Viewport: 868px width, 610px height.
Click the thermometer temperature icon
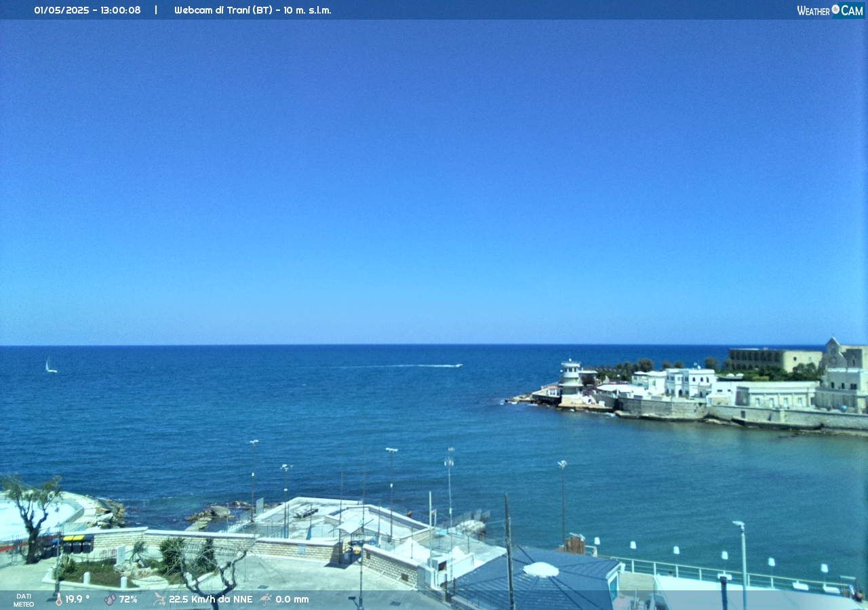tap(58, 599)
